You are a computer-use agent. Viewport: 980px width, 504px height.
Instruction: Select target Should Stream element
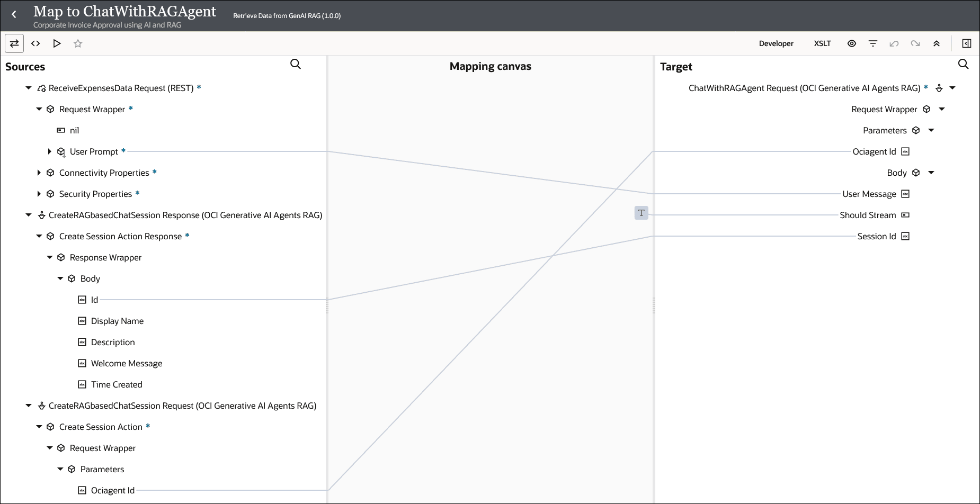(x=868, y=215)
